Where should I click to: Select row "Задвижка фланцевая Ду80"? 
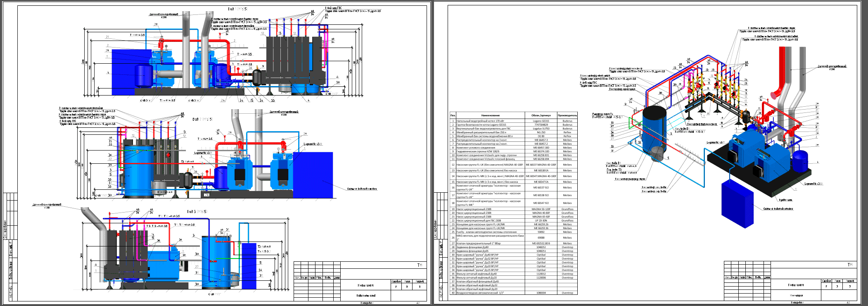pos(514,247)
